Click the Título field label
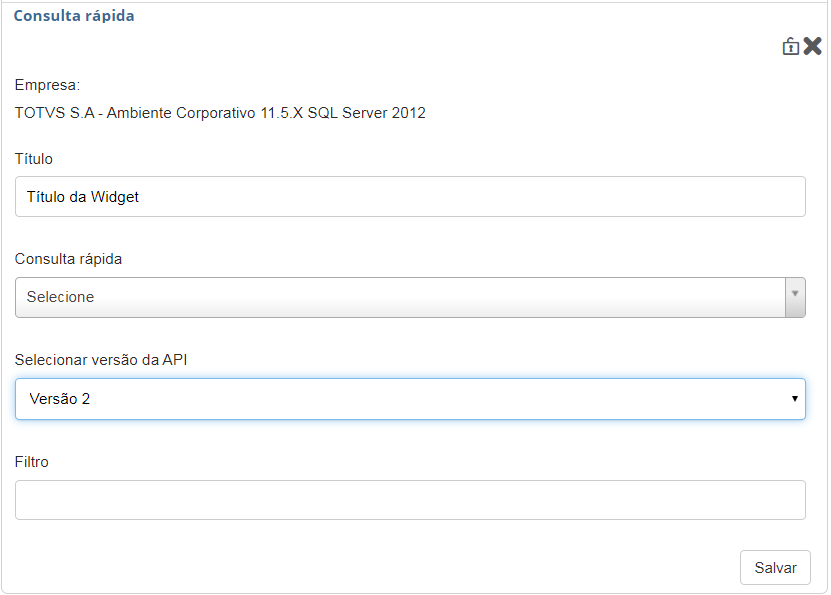The width and height of the screenshot is (832, 595). [x=34, y=159]
